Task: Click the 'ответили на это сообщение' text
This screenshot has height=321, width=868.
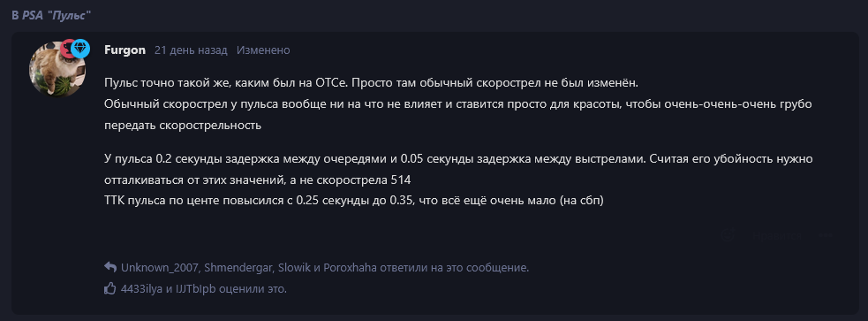Action: (x=455, y=268)
